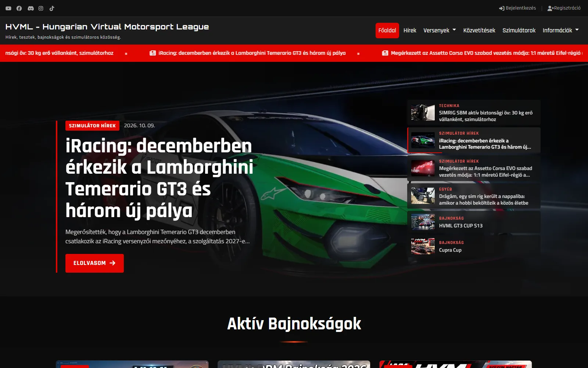Expand the Versenyek dropdown
The height and width of the screenshot is (368, 588).
[440, 31]
